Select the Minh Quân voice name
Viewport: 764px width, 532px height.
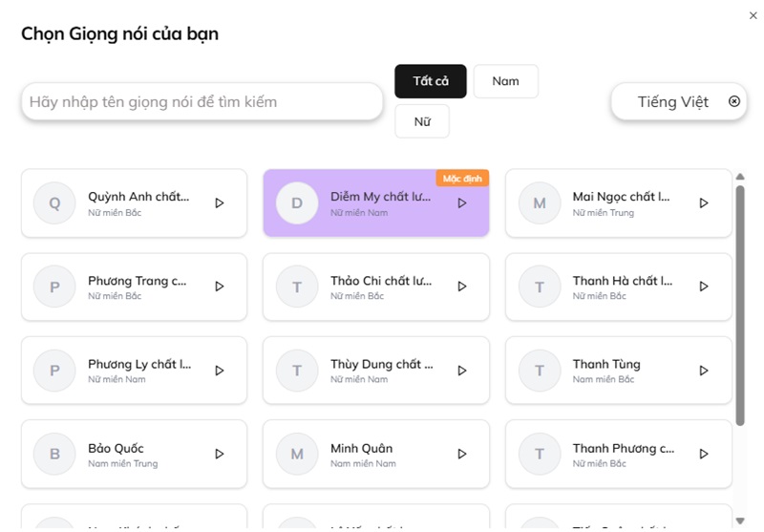[362, 448]
